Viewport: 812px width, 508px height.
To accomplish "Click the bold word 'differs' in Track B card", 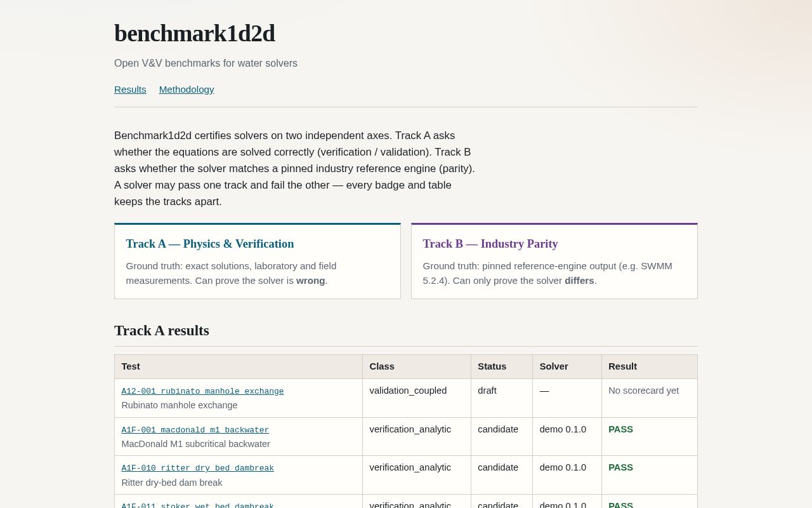I will [x=580, y=281].
